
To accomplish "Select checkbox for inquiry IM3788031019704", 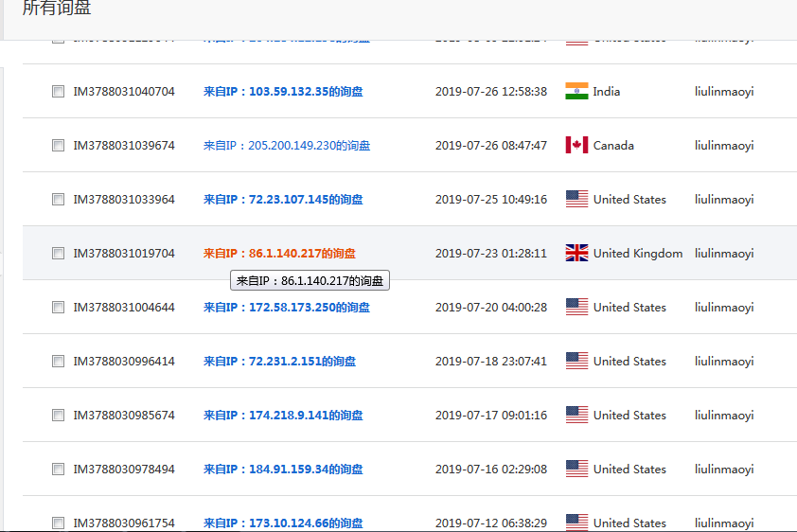I will coord(58,254).
